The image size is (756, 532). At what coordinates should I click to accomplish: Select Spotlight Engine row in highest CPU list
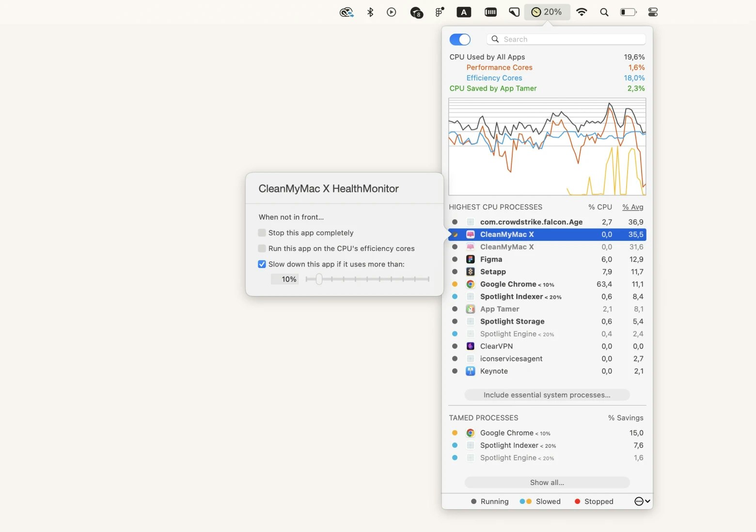[547, 334]
